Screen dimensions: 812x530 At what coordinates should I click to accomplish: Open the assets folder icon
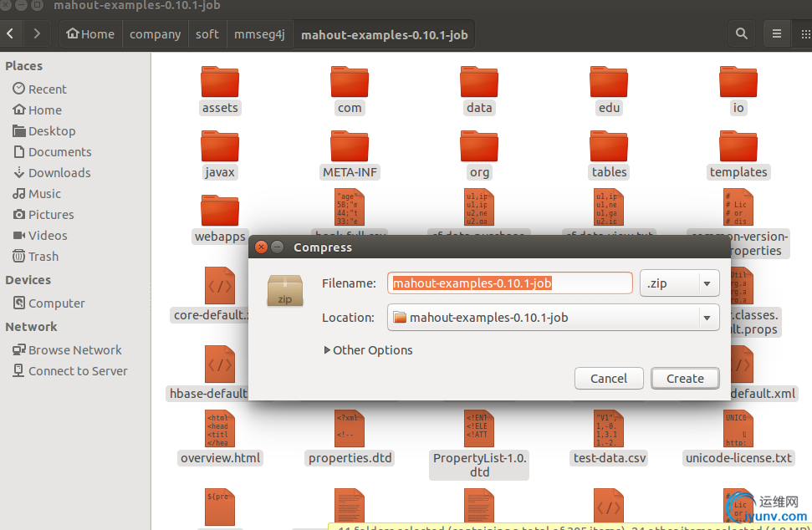coord(220,81)
